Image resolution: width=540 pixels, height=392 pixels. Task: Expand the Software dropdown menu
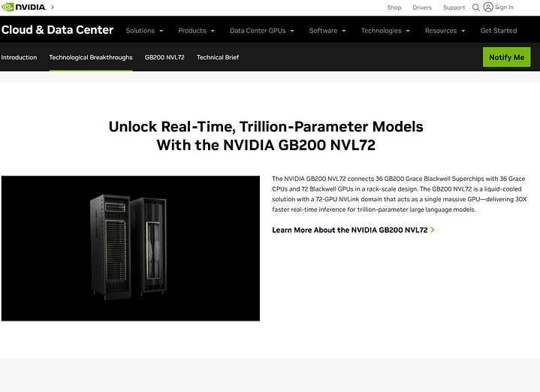[327, 31]
